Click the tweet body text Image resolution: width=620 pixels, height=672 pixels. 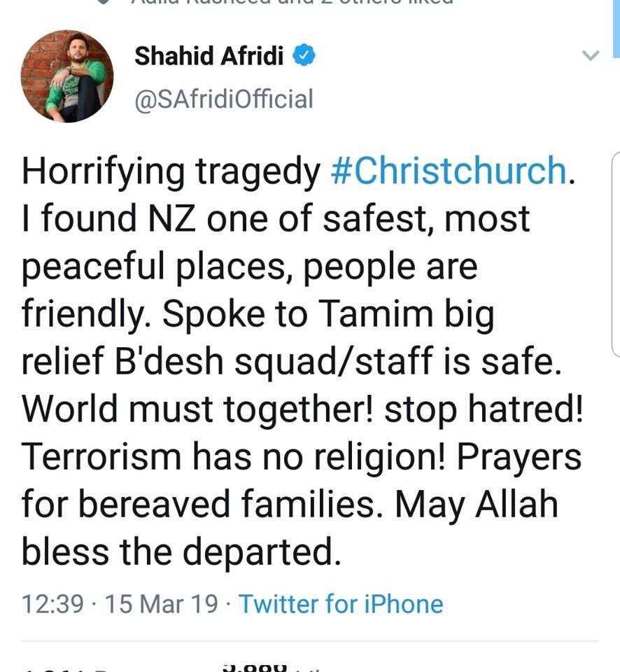pyautogui.click(x=301, y=357)
